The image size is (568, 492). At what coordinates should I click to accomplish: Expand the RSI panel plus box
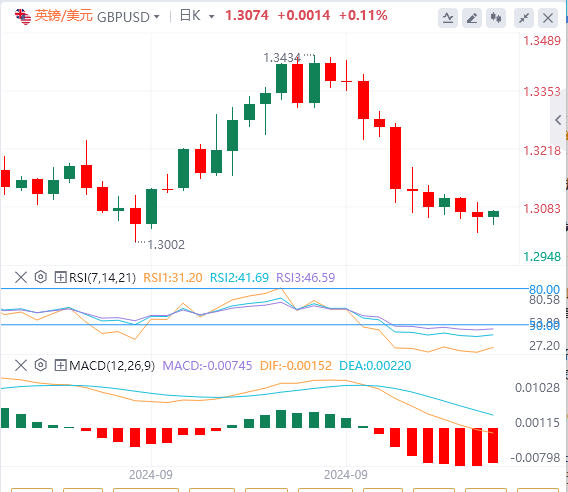point(60,278)
